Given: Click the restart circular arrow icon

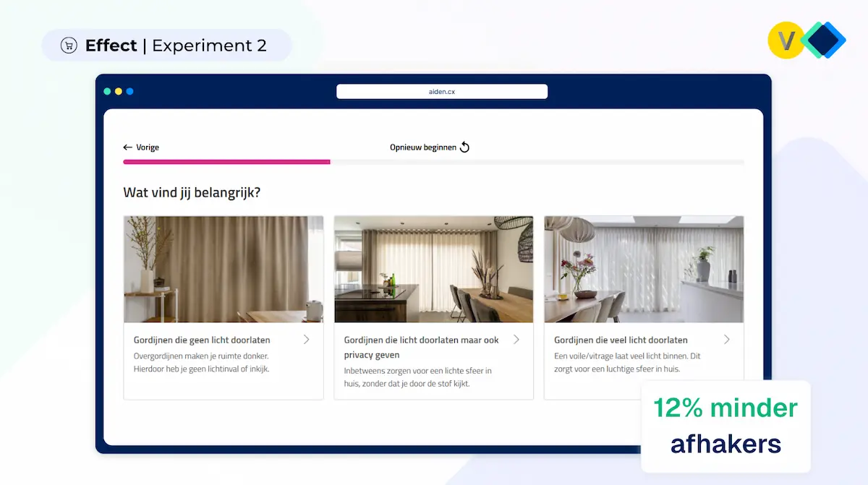Looking at the screenshot, I should click(465, 147).
